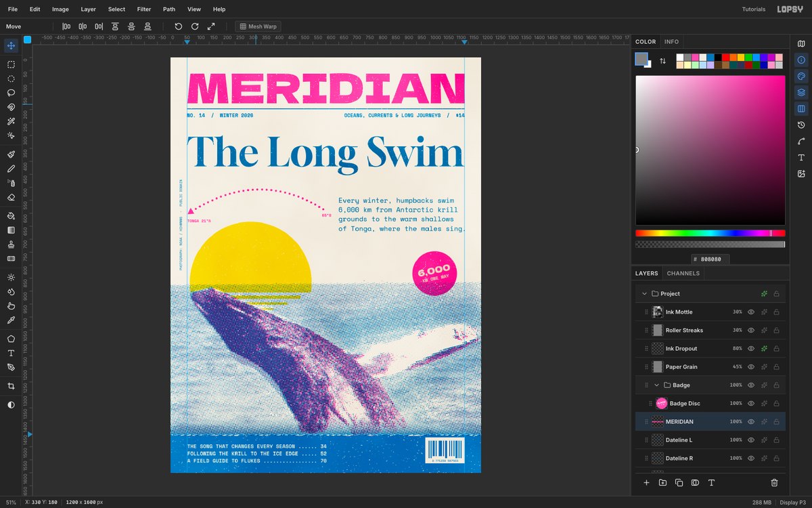
Task: Toggle visibility of Ink Dropout layer
Action: 750,349
